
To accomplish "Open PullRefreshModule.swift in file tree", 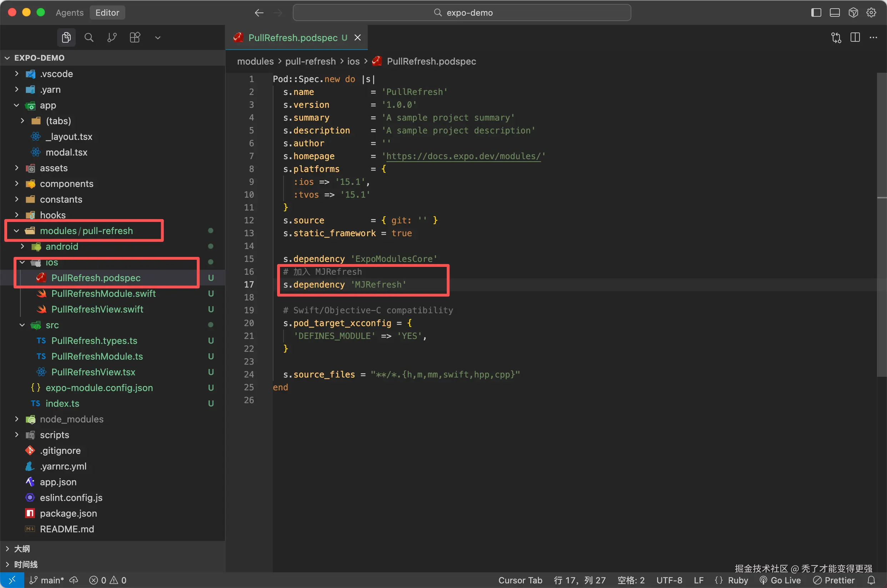I will coord(103,294).
